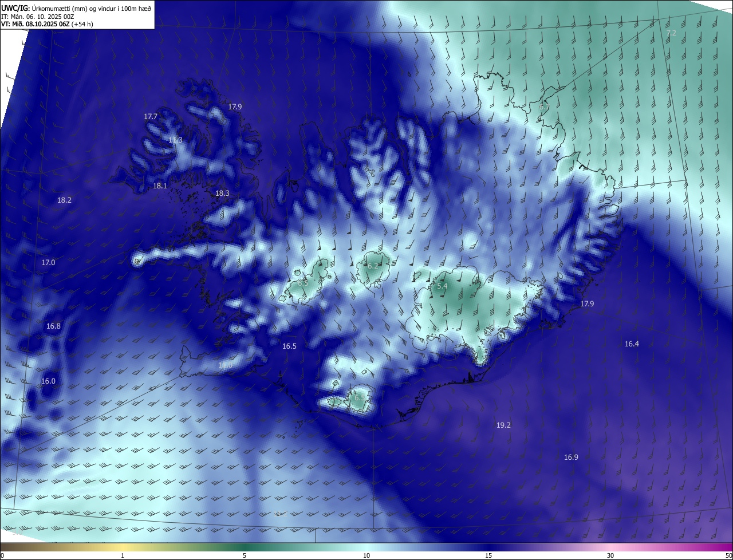Click the 19.2 value over the ocean
The height and width of the screenshot is (560, 733).
pos(503,425)
